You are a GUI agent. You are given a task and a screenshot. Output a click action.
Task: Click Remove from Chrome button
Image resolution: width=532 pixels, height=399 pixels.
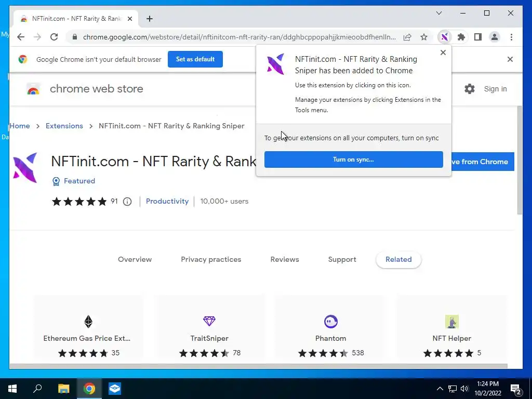click(x=483, y=162)
